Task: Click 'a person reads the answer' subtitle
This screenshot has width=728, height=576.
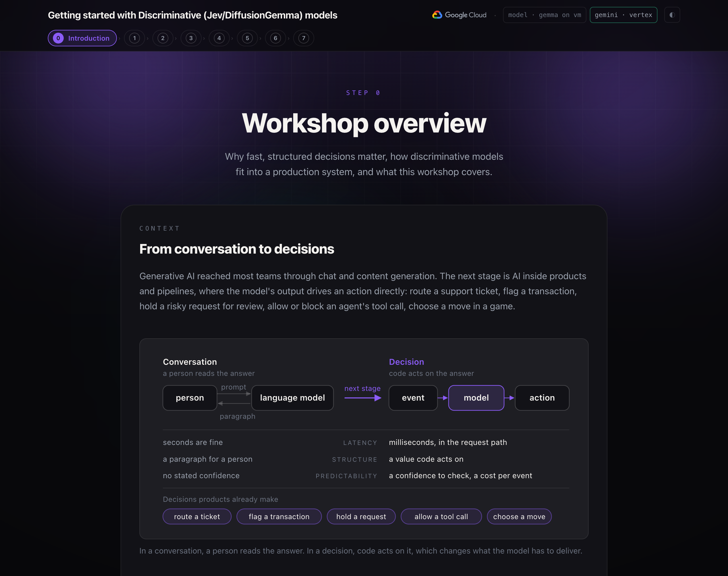Action: pyautogui.click(x=209, y=374)
